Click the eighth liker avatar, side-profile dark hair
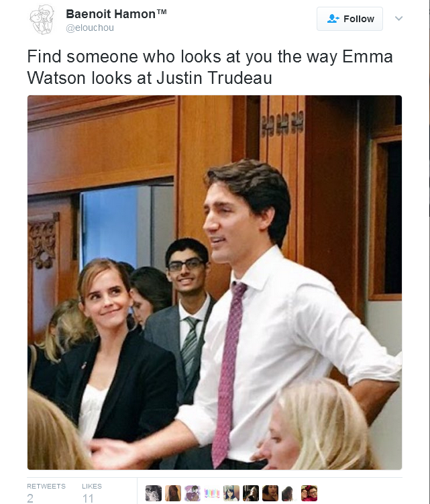 pyautogui.click(x=290, y=493)
